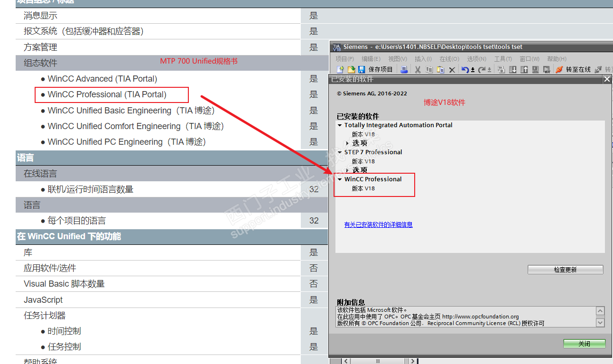
Task: Click 版本 V18 under STEP 7 Professional
Action: tap(363, 161)
